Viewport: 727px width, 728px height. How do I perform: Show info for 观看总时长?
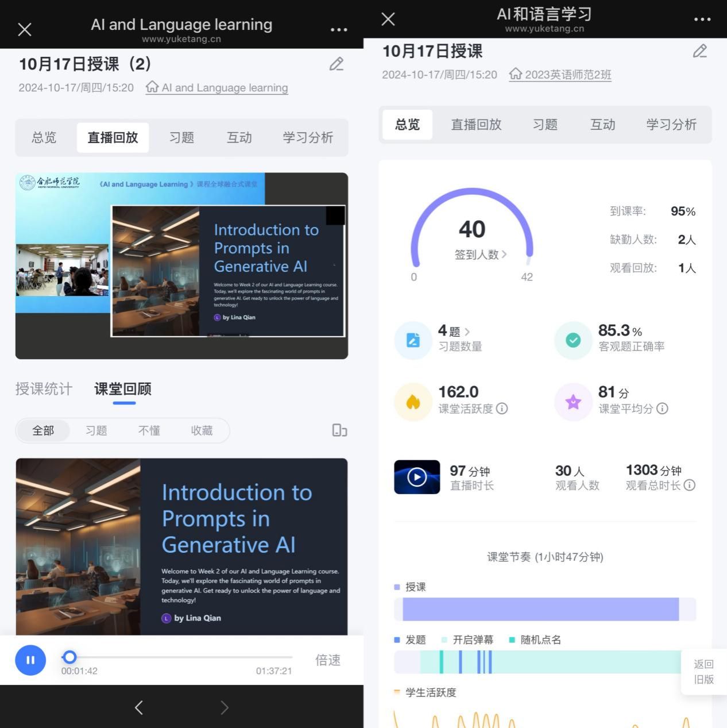click(x=690, y=485)
